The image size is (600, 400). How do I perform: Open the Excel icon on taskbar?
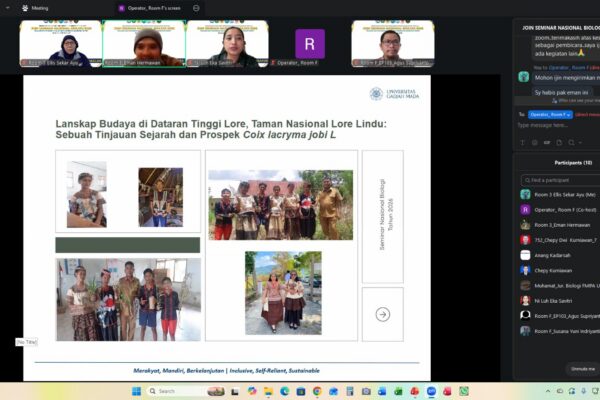coord(398,391)
